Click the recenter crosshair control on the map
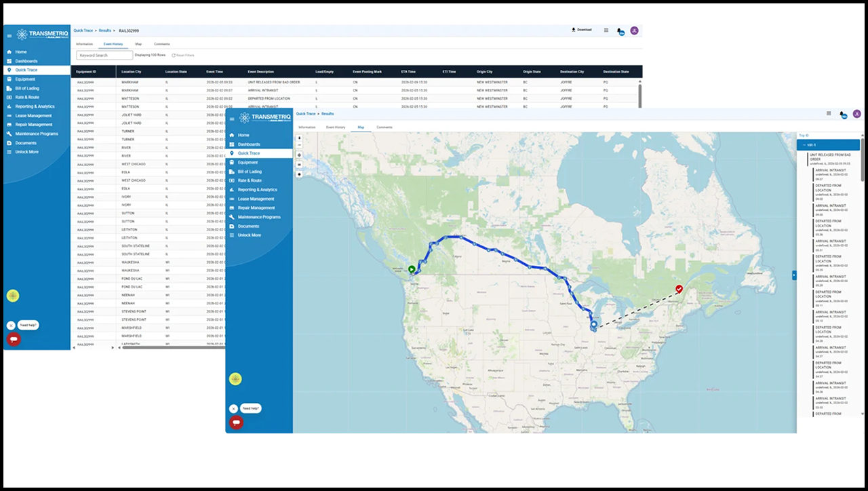 (299, 155)
